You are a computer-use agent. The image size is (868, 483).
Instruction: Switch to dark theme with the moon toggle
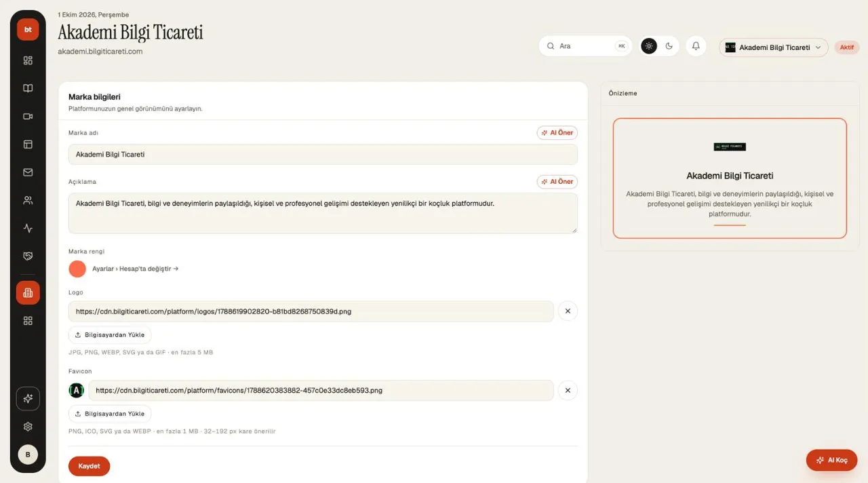point(669,46)
